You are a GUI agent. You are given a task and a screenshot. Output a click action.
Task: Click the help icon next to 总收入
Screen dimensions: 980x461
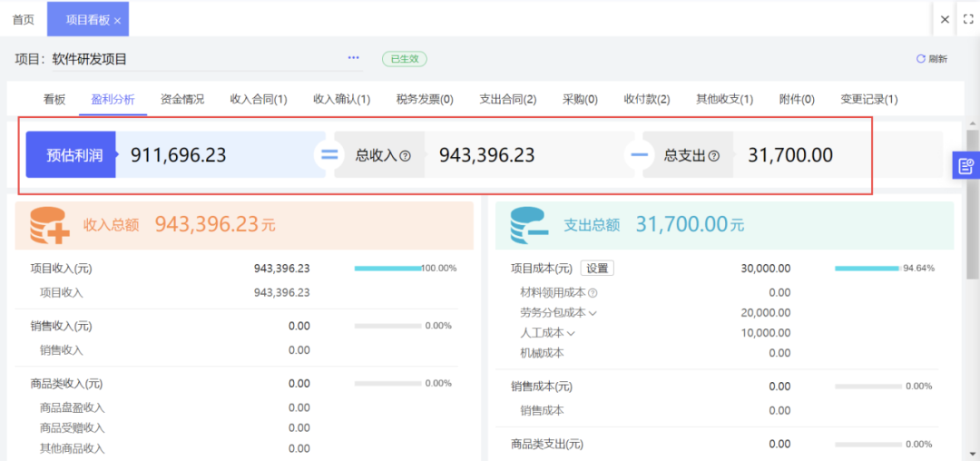(405, 155)
